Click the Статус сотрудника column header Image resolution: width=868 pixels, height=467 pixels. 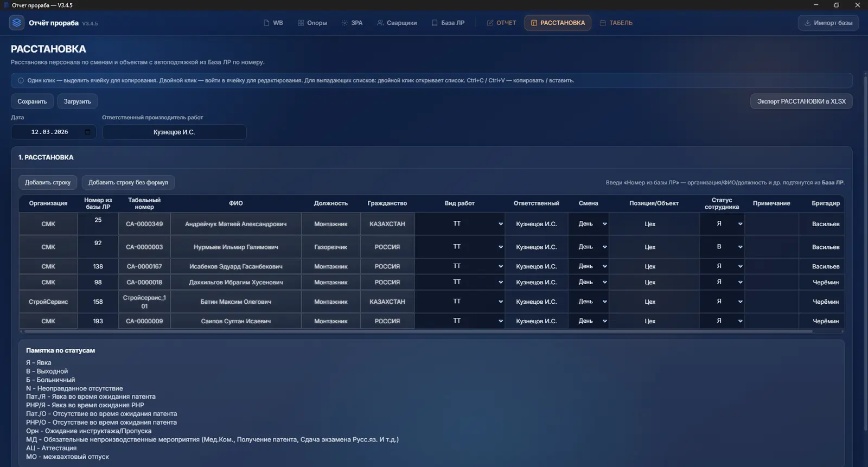coord(722,203)
